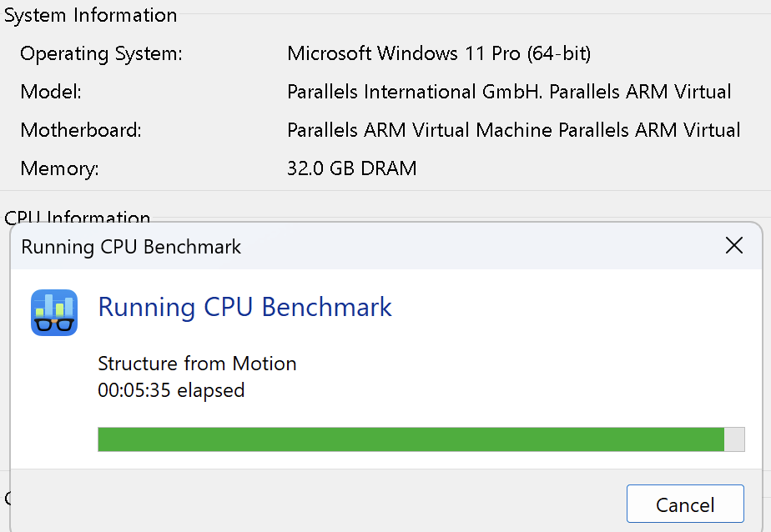Cancel the running CPU benchmark
Image resolution: width=771 pixels, height=532 pixels.
pyautogui.click(x=684, y=505)
